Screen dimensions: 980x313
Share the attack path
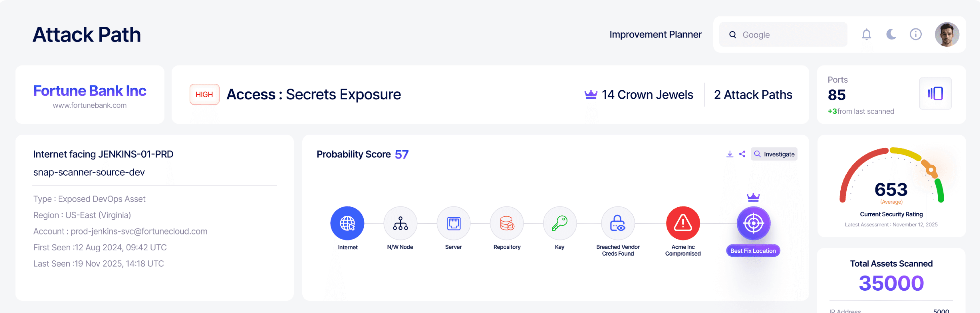point(742,154)
